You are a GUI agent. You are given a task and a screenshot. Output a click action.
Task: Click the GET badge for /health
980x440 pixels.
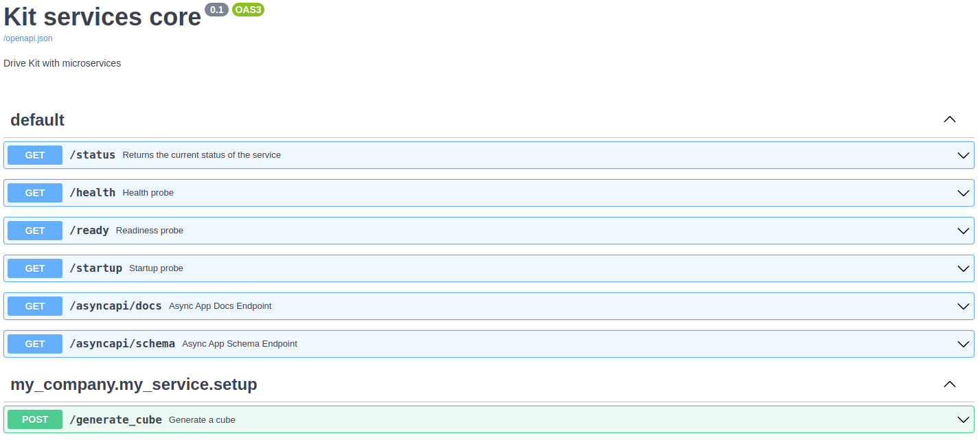(35, 193)
